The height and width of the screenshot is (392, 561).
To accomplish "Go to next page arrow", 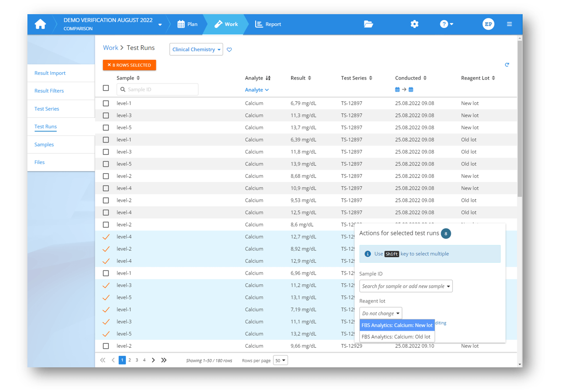I will pos(153,360).
